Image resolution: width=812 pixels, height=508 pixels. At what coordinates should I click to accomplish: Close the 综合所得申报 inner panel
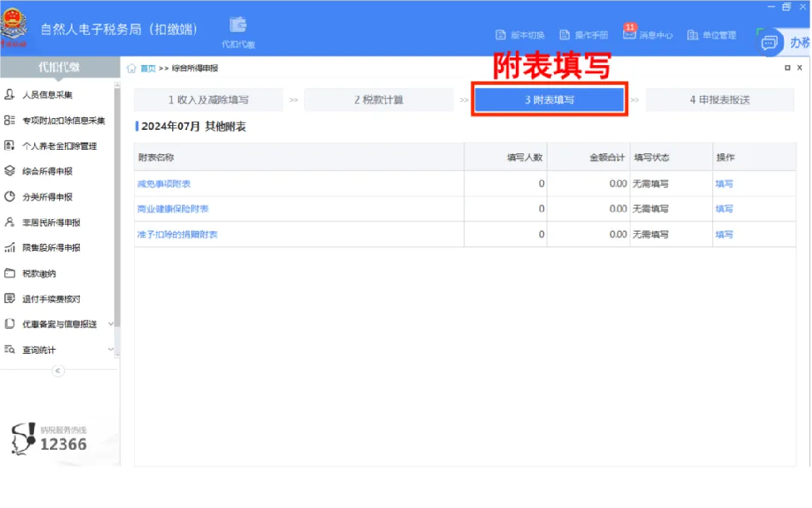800,68
